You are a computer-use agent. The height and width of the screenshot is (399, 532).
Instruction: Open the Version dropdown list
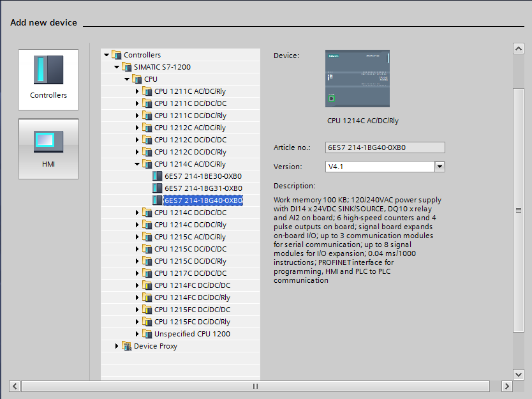pyautogui.click(x=440, y=167)
